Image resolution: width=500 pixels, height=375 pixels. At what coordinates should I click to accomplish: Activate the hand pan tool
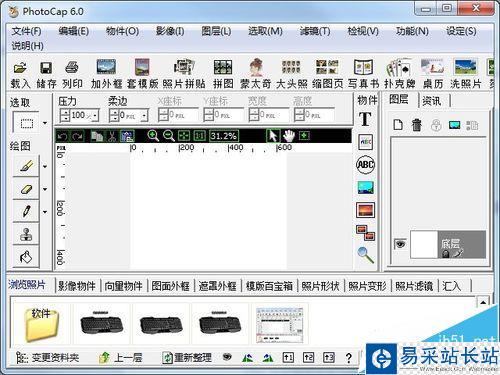[289, 136]
